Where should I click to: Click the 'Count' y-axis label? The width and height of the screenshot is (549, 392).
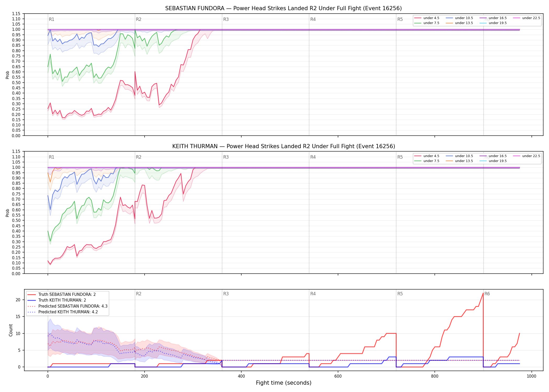click(11, 330)
